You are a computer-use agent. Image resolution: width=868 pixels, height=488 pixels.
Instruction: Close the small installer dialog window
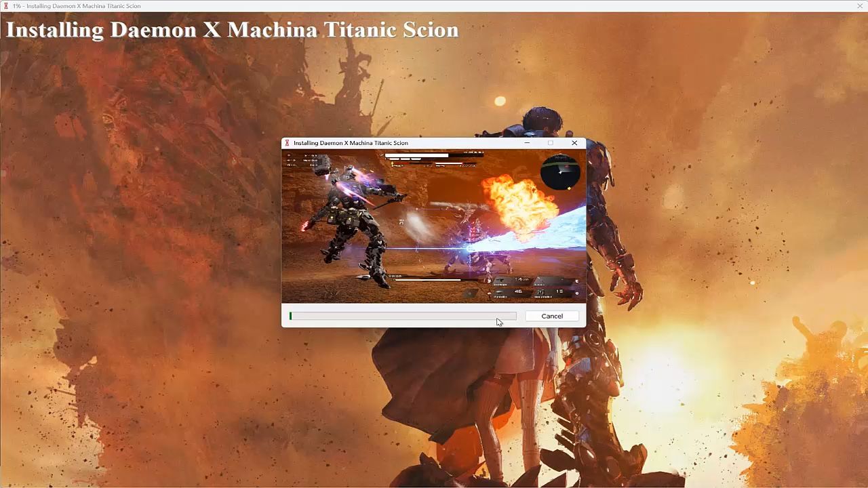(x=574, y=143)
